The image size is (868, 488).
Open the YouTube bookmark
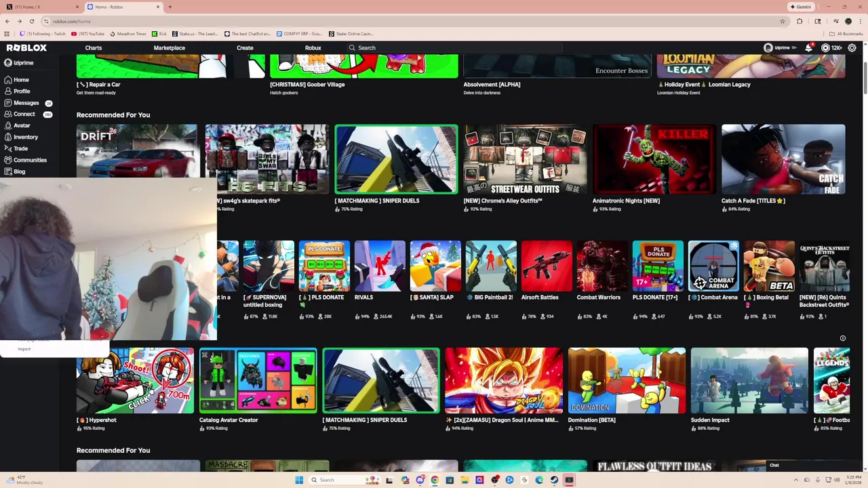(88, 33)
